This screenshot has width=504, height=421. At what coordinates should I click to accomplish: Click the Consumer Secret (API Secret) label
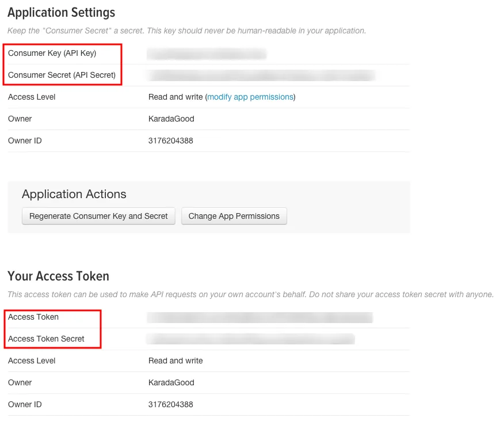pos(62,75)
